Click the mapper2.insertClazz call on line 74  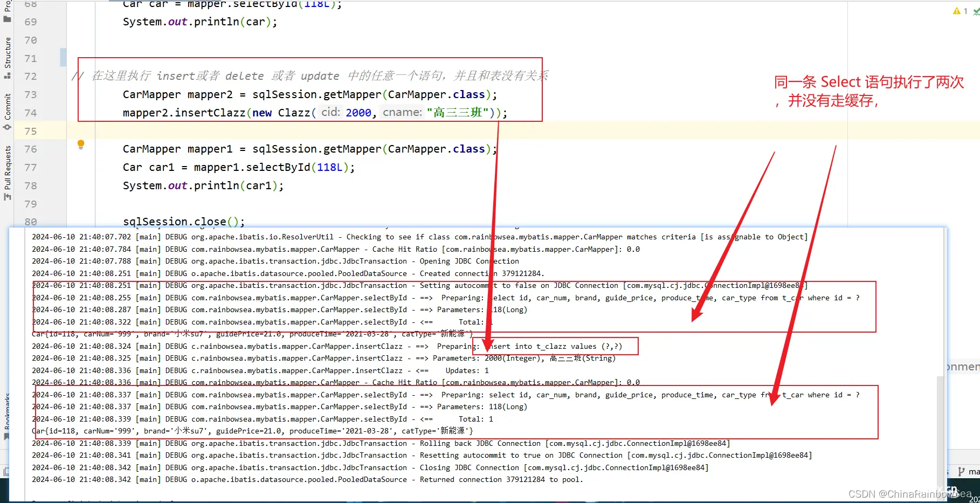tap(315, 113)
